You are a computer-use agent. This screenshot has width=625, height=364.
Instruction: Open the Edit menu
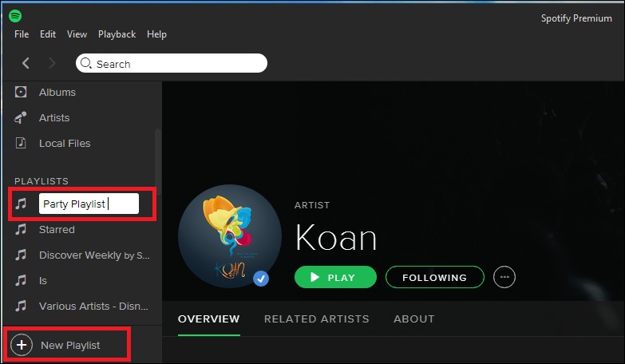click(48, 34)
